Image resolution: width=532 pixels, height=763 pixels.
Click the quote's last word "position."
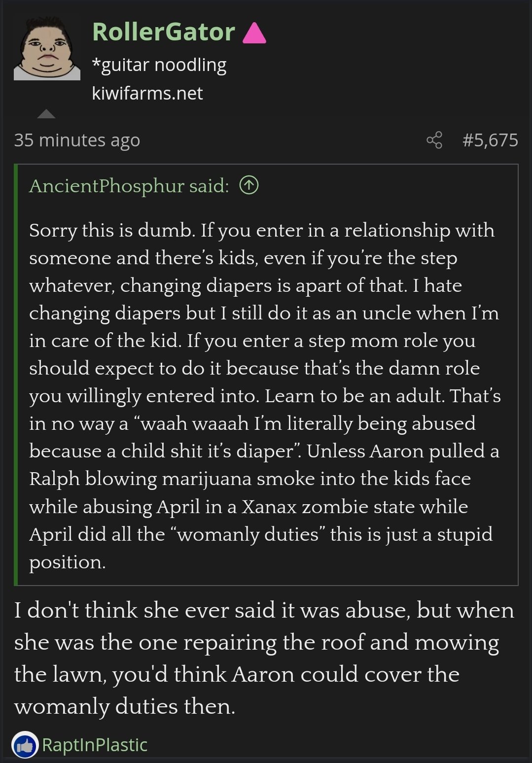pyautogui.click(x=68, y=562)
